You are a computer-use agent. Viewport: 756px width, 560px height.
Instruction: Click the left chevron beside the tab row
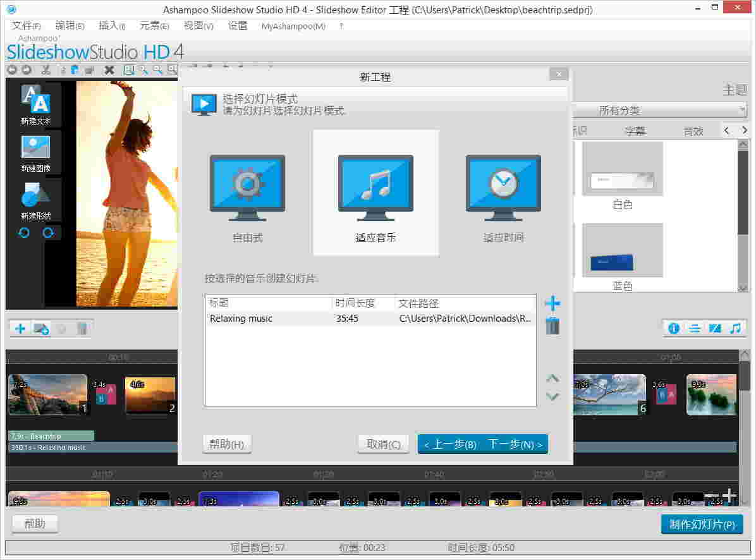(x=726, y=130)
